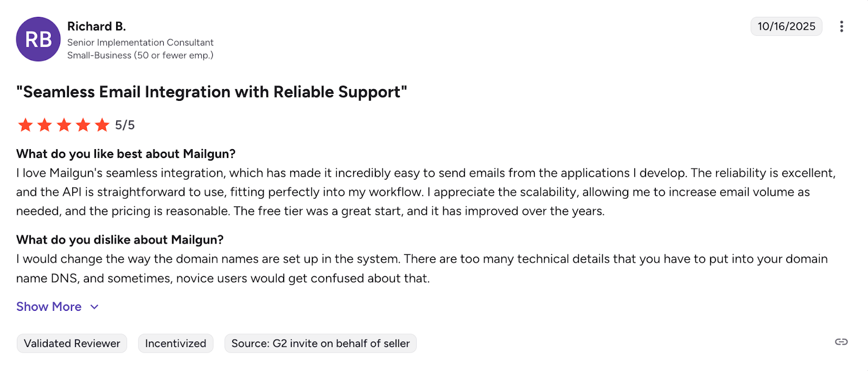Open Richard B. reviewer profile name

pyautogui.click(x=97, y=27)
